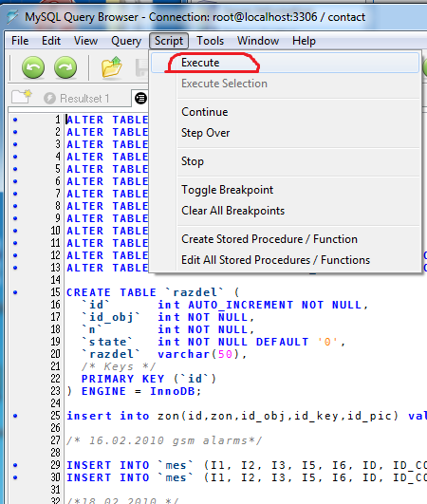Toggle breakpoint dot on line 30

[x=15, y=477]
